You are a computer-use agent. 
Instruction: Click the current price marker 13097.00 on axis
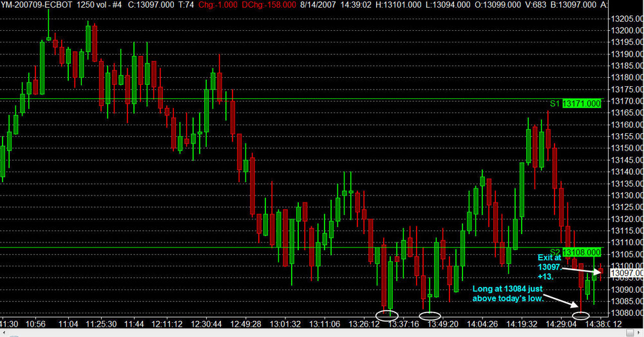[627, 273]
